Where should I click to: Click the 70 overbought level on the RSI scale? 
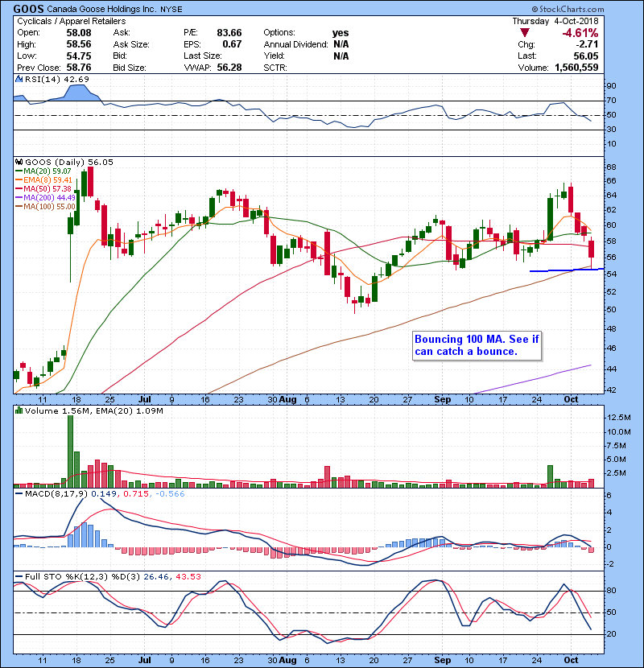pyautogui.click(x=611, y=101)
